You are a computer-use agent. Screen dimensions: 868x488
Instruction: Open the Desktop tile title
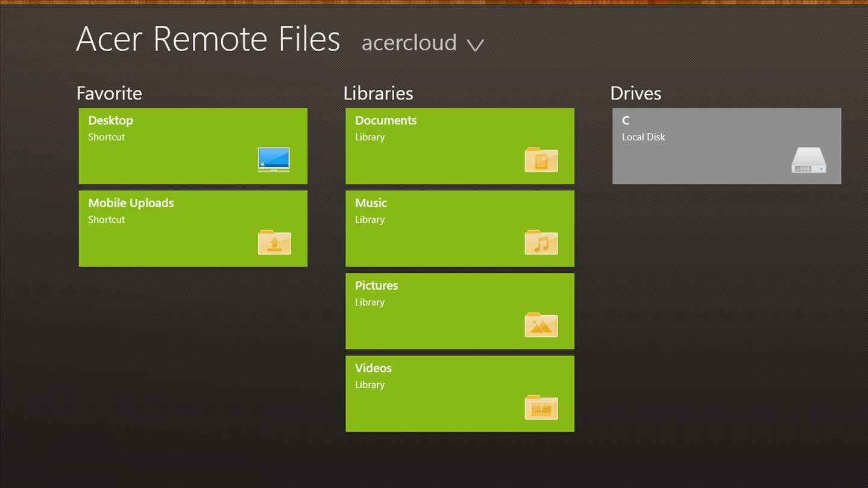[x=110, y=120]
